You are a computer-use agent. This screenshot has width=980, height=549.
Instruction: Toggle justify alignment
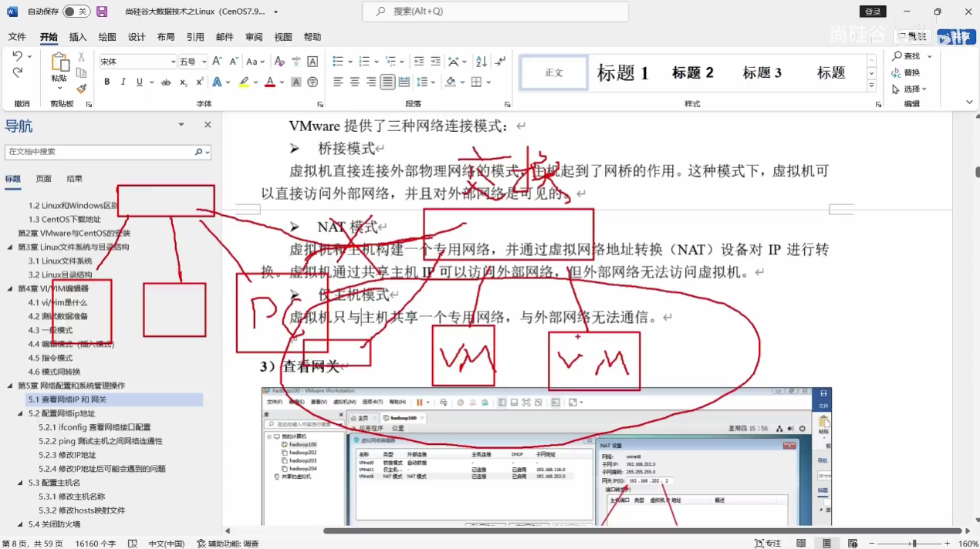pos(388,83)
